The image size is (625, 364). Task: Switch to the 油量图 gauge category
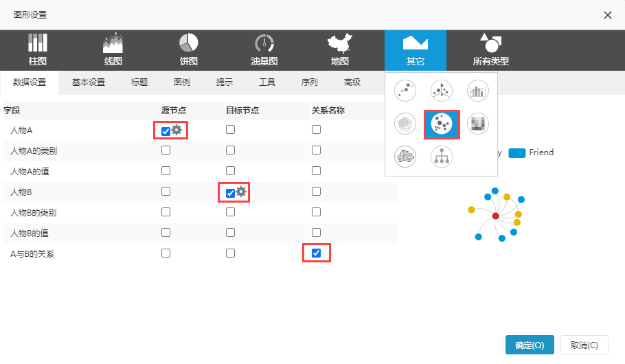point(264,51)
